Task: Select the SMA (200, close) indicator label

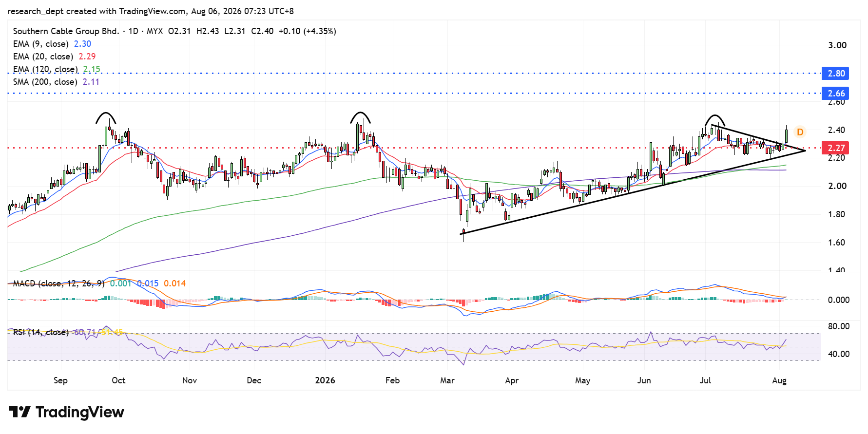Action: click(x=45, y=82)
